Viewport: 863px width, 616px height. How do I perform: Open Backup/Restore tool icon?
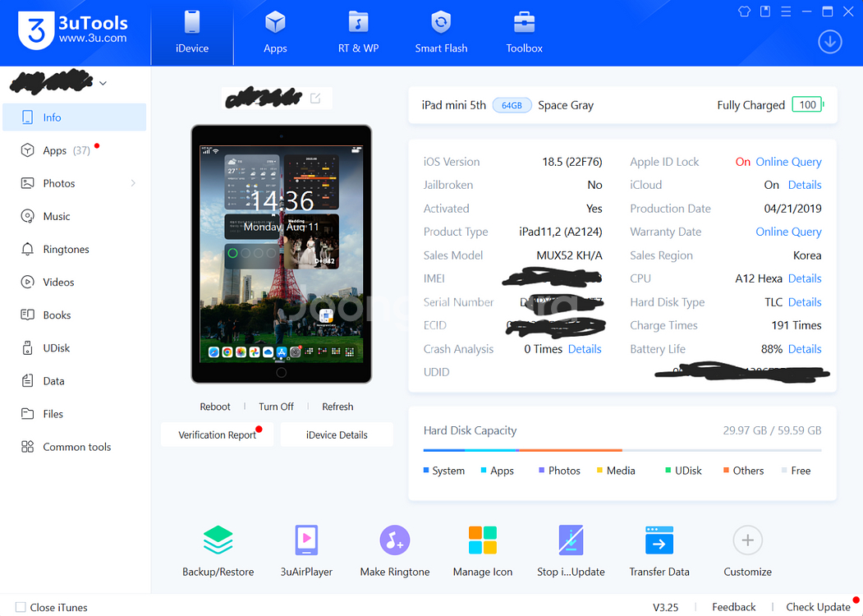218,540
